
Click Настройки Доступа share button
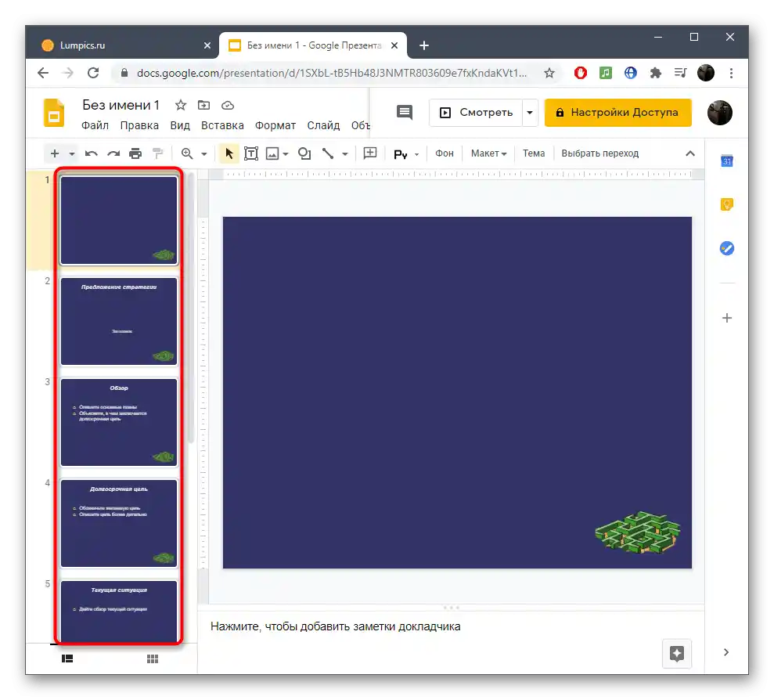pyautogui.click(x=618, y=113)
